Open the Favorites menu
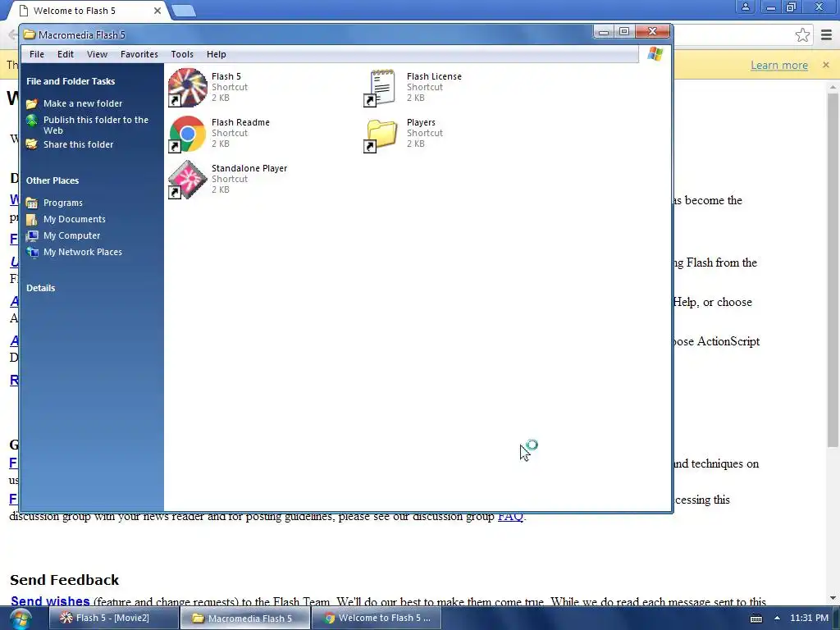840x630 pixels. point(139,54)
